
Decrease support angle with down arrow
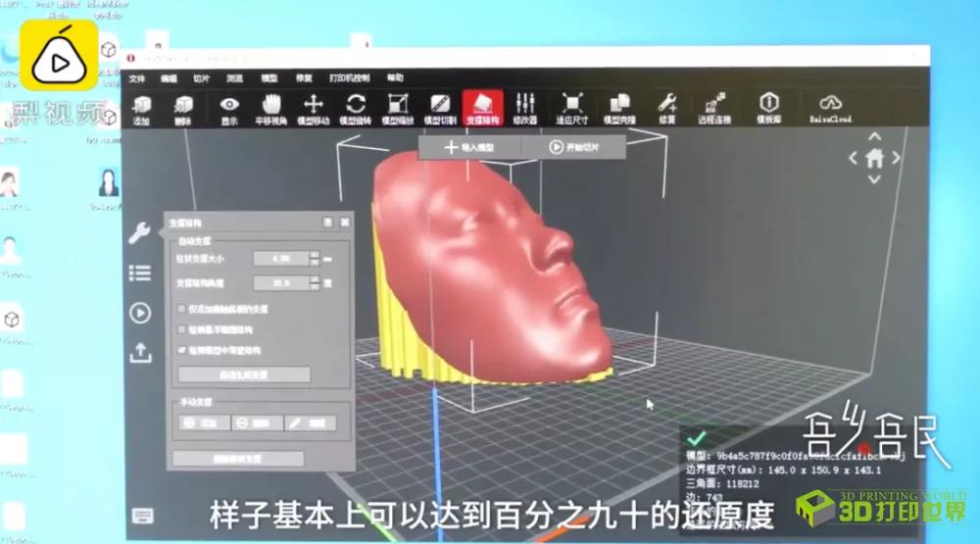[315, 287]
